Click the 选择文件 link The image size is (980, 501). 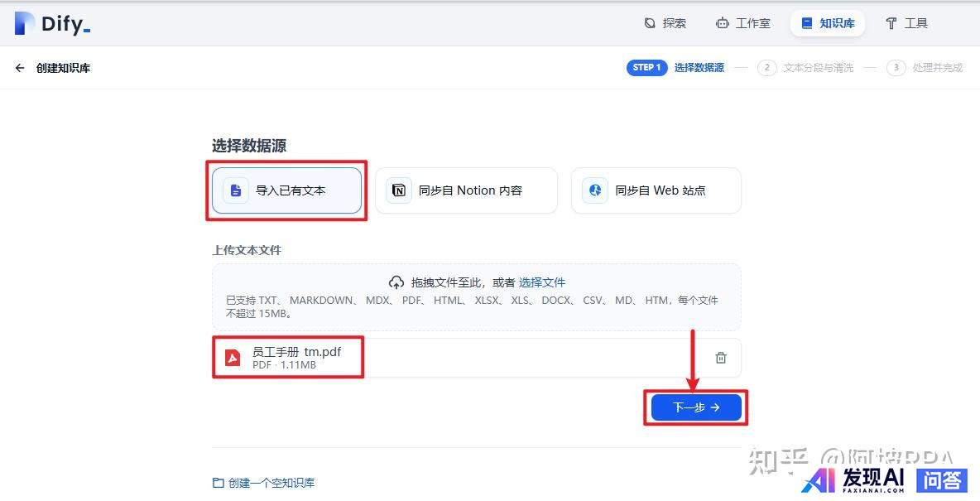click(542, 282)
